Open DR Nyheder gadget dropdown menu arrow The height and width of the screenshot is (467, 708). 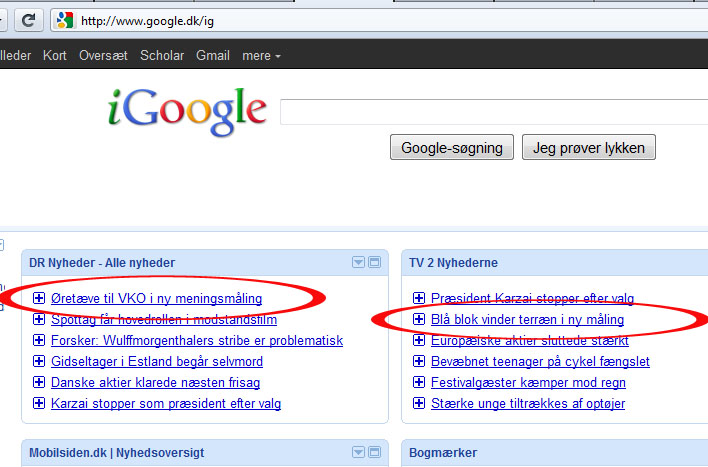point(358,262)
